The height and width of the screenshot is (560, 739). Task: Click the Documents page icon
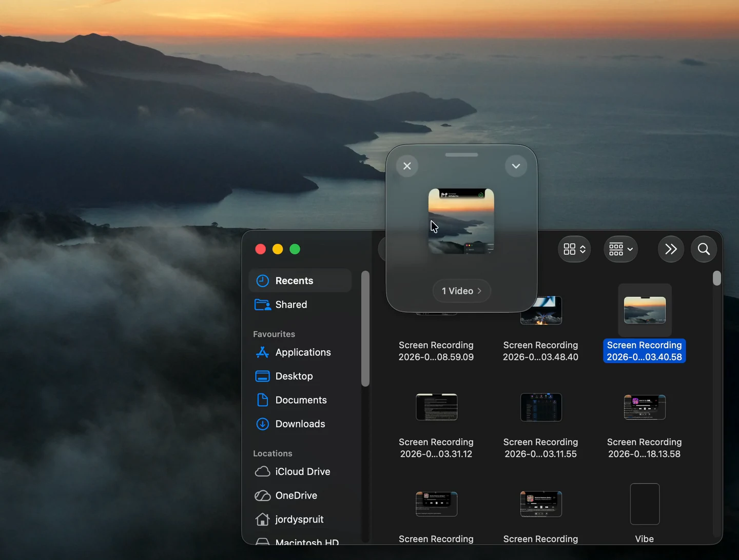click(x=262, y=400)
